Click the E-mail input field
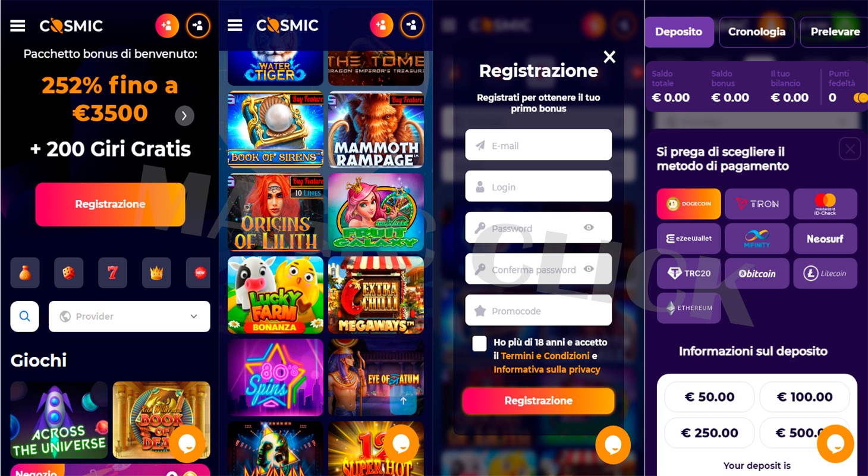The height and width of the screenshot is (476, 868). 538,145
